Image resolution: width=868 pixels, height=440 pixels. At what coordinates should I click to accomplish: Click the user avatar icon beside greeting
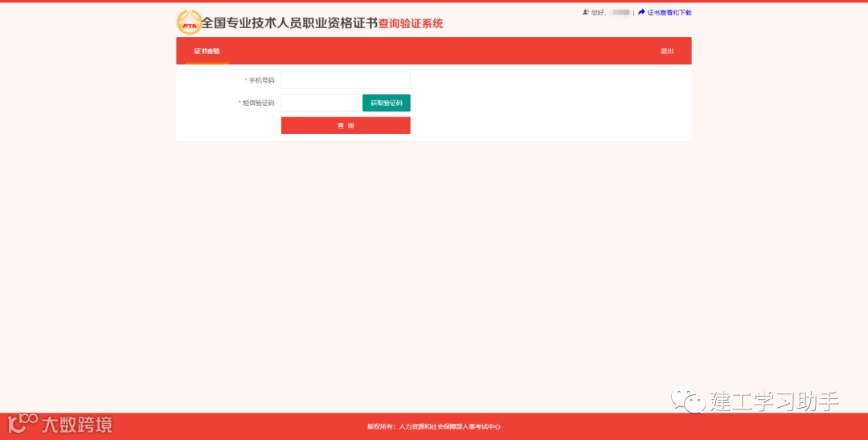585,12
